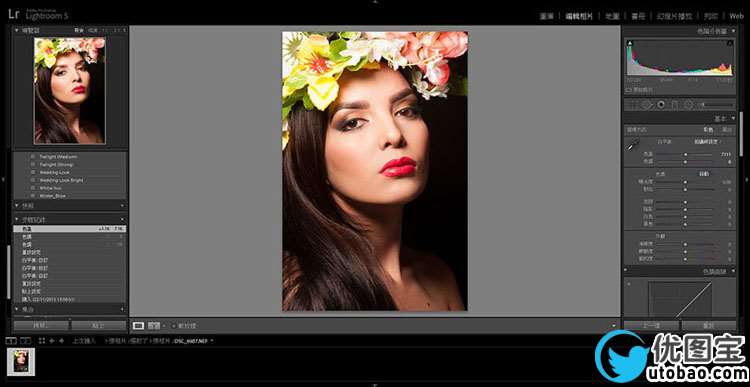
Task: Click the Paste settings button
Action: (x=99, y=325)
